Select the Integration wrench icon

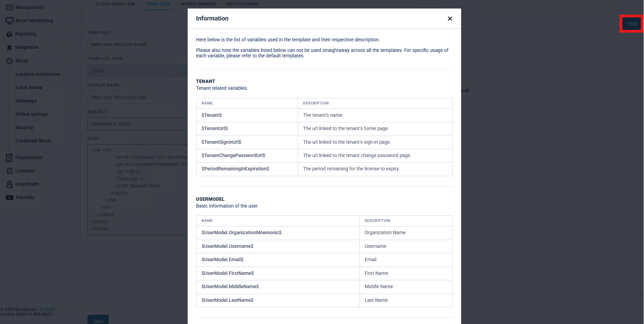tap(10, 47)
